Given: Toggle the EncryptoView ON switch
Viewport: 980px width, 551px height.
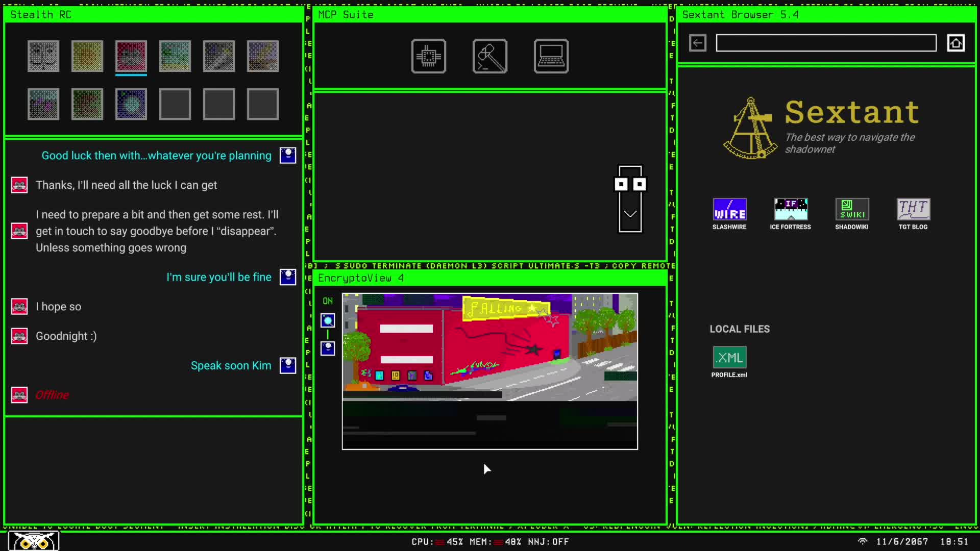Looking at the screenshot, I should pyautogui.click(x=328, y=301).
